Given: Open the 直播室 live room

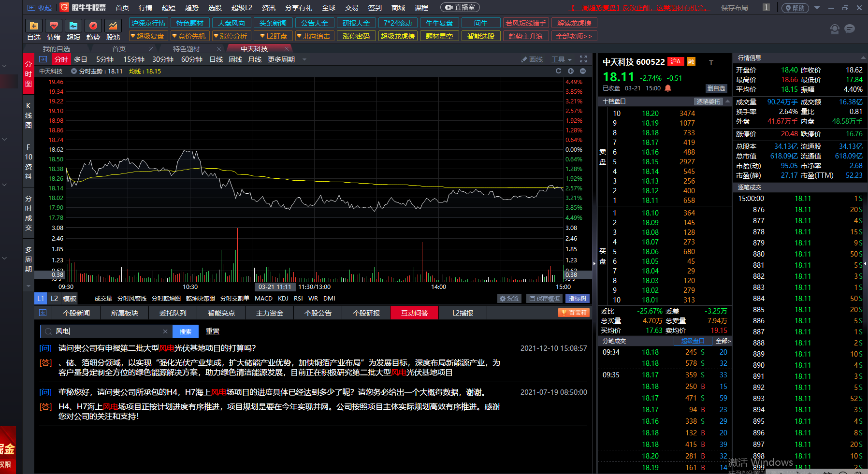Looking at the screenshot, I should (x=460, y=8).
